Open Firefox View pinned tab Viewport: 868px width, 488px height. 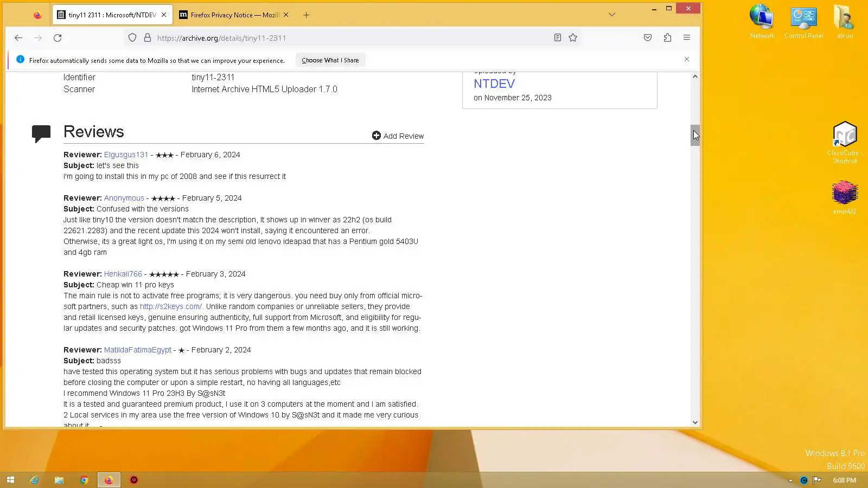coord(37,15)
